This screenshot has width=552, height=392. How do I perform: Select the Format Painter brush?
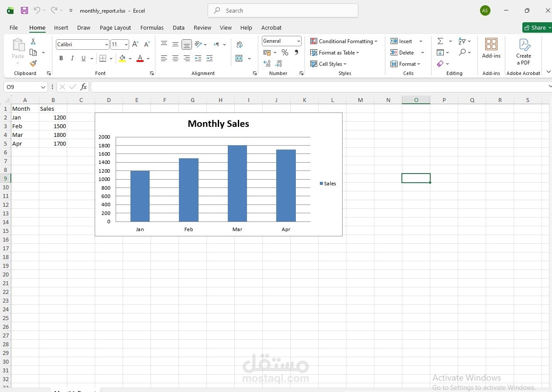click(33, 64)
